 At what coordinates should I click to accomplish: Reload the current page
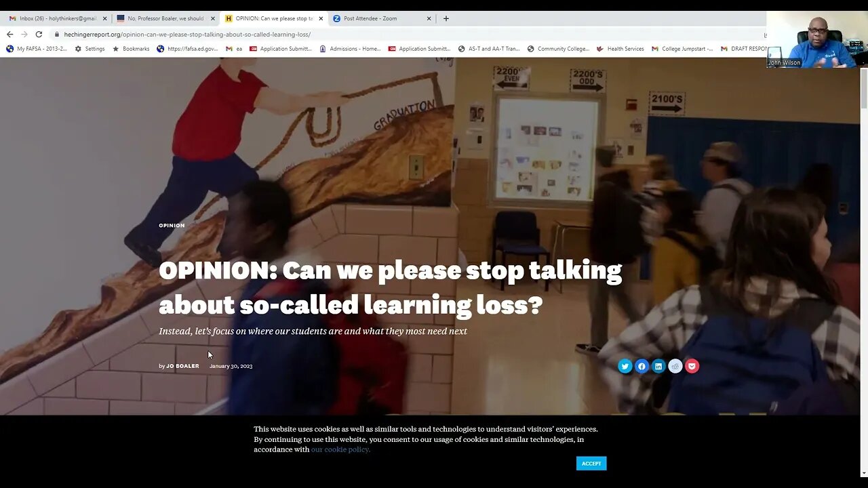point(39,34)
